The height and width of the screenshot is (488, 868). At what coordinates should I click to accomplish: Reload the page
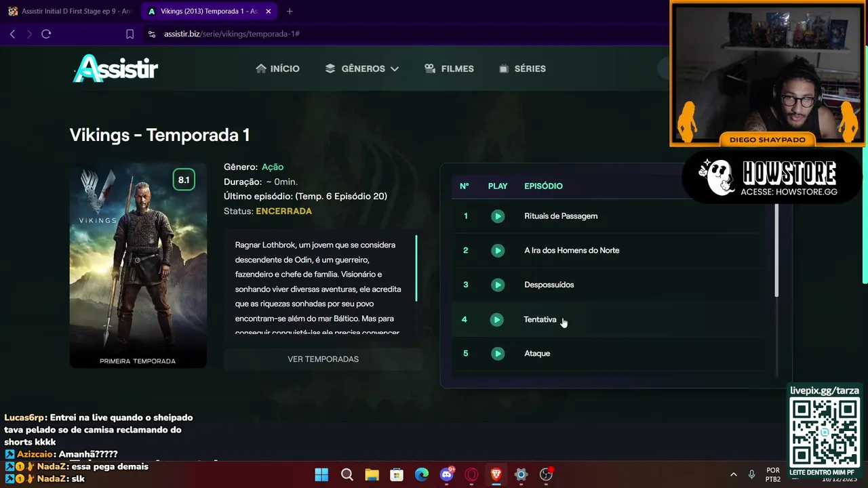[x=46, y=34]
